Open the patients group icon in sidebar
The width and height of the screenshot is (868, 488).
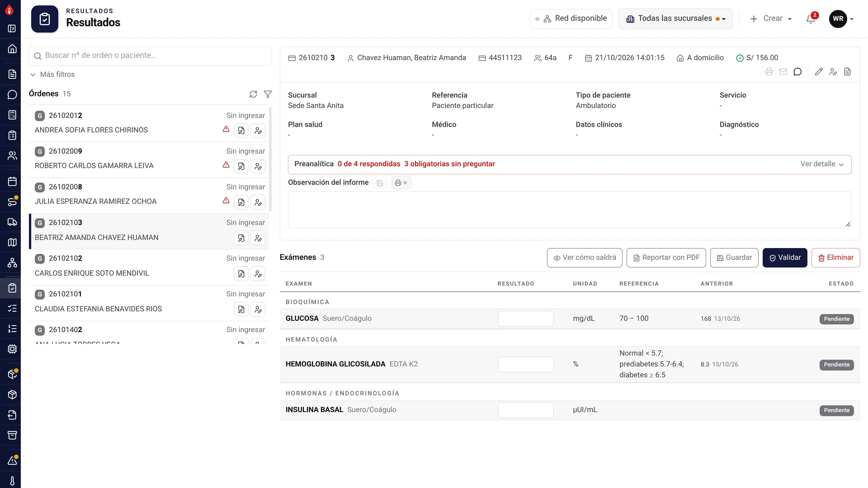[x=12, y=155]
